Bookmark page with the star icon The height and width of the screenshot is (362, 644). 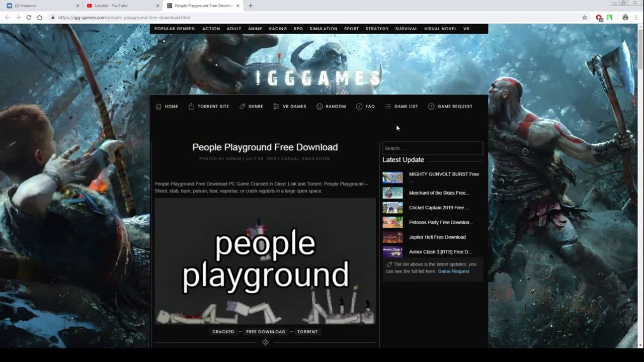[x=585, y=17]
